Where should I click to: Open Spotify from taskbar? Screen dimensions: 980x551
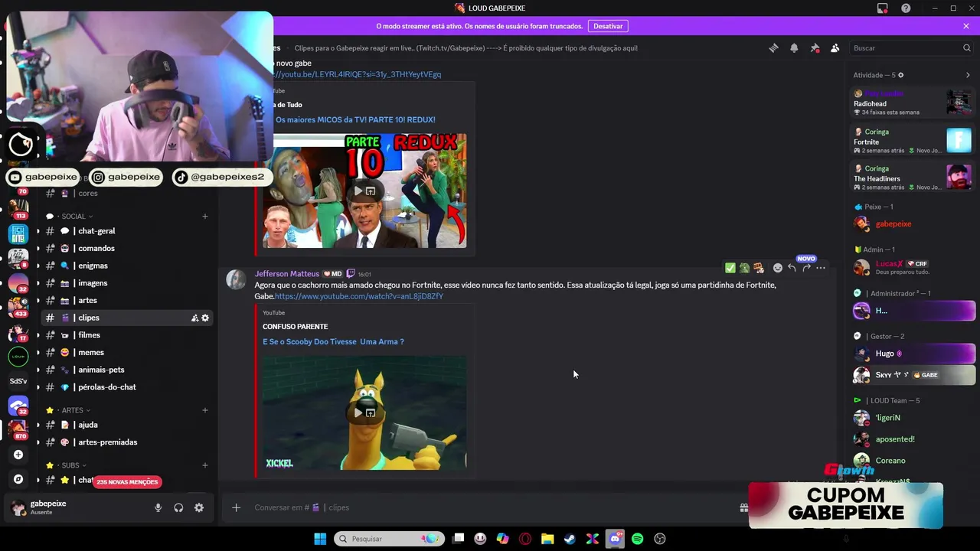[x=637, y=539]
